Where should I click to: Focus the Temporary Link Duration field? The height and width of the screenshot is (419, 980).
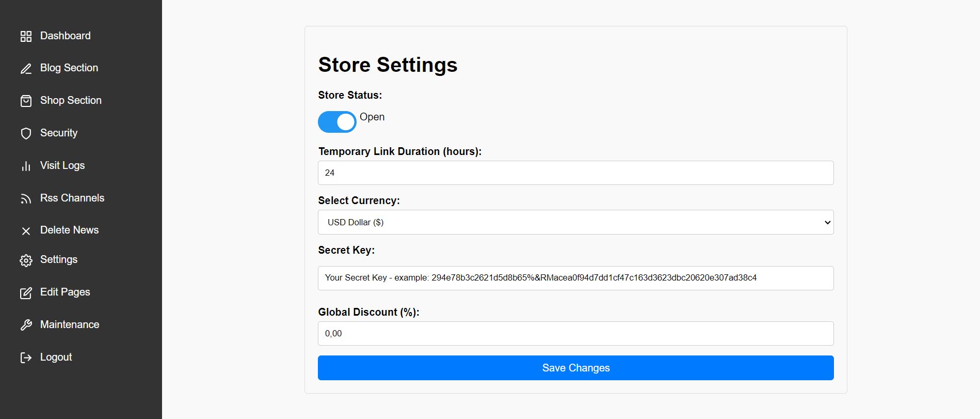(x=575, y=173)
